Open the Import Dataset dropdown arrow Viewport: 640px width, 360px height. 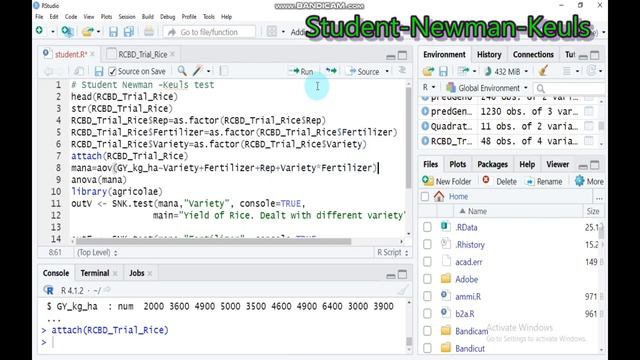(x=474, y=71)
